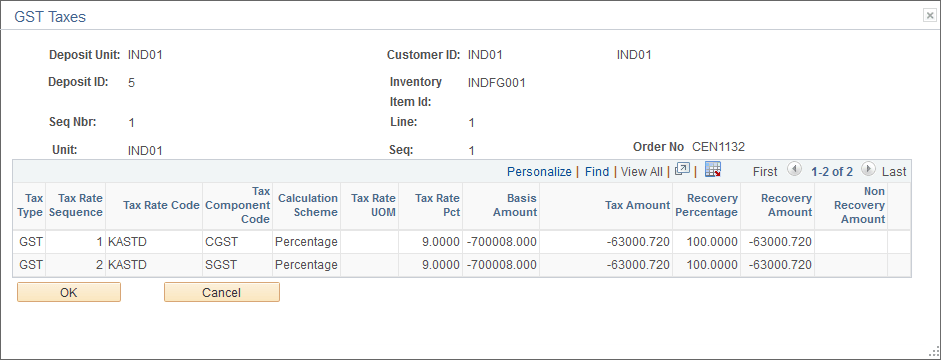Screen dimensions: 941x360
Task: Show previous row arrow icon
Action: tap(794, 170)
